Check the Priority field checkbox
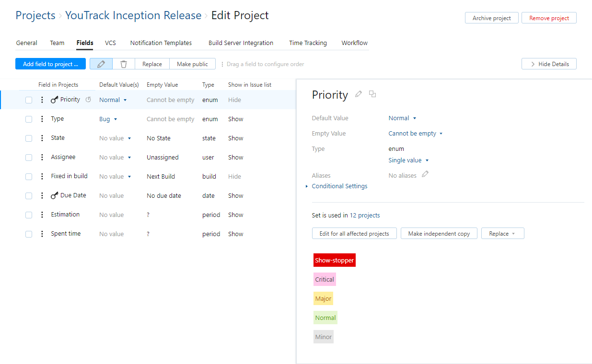Image resolution: width=592 pixels, height=364 pixels. pyautogui.click(x=29, y=100)
